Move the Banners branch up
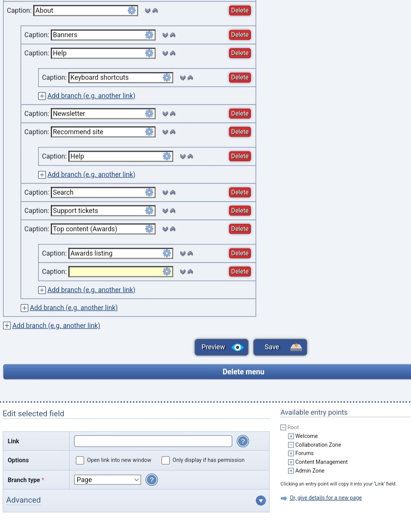The image size is (411, 532). point(173,35)
